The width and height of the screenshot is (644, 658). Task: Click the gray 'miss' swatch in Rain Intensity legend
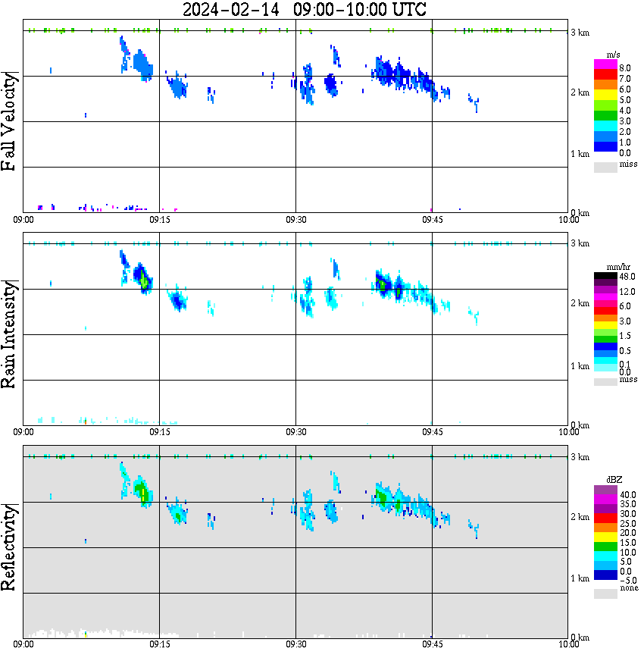point(605,382)
